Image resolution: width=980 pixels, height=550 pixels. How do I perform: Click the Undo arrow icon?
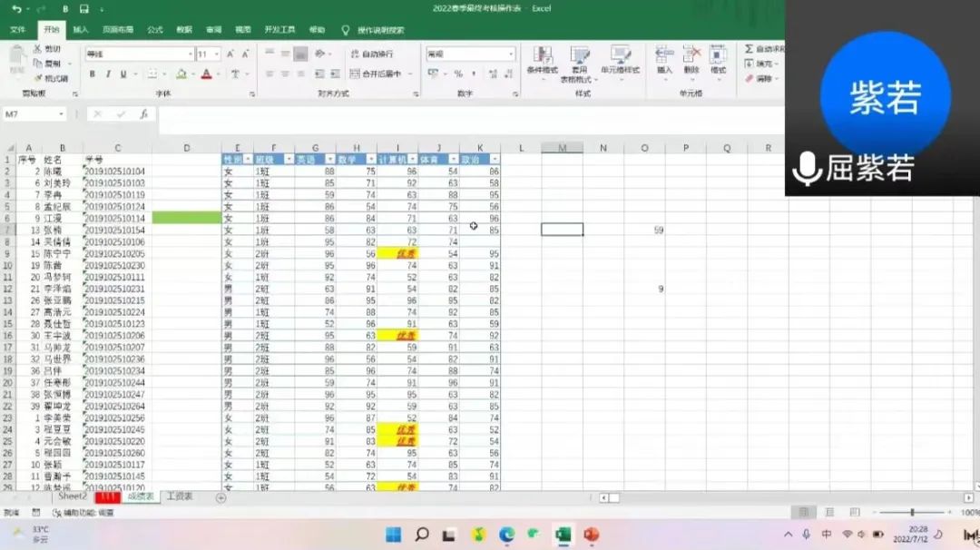point(16,9)
